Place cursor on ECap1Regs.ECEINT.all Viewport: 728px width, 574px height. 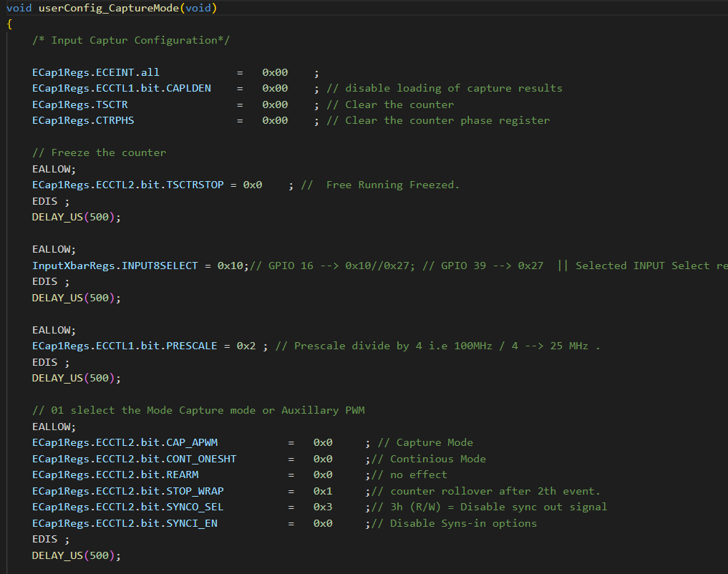[96, 72]
